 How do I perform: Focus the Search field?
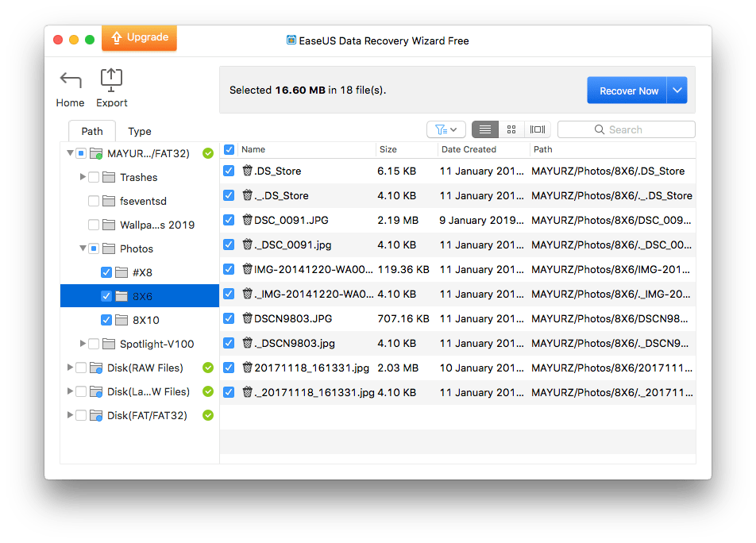pos(627,129)
